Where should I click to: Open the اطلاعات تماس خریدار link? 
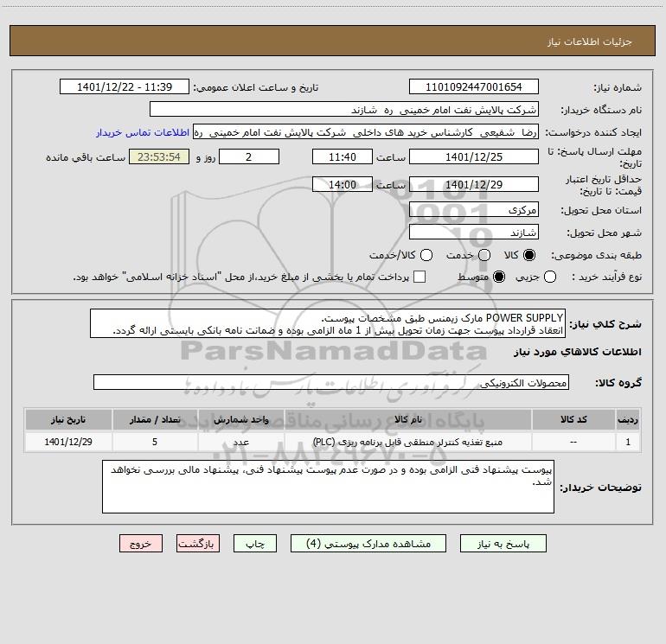coord(143,132)
